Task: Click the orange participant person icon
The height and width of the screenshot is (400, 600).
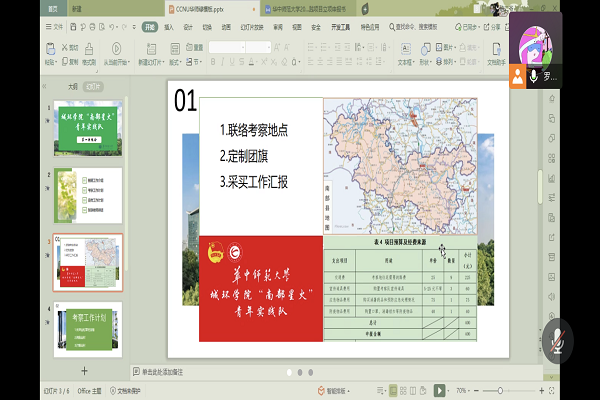Action: pos(517,76)
